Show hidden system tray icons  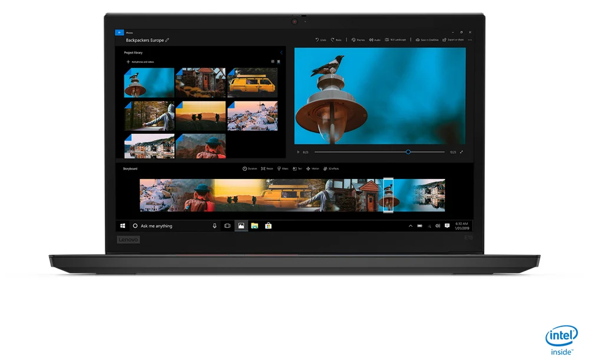[x=411, y=226]
